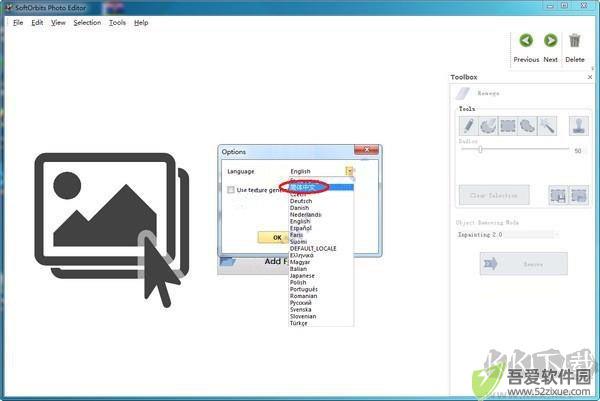This screenshot has height=401, width=600.
Task: Click the Clear Selection button
Action: 494,196
